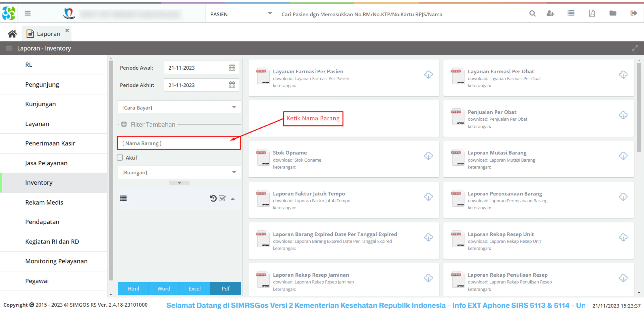644x312 pixels.
Task: Download Laporan Mutasi Barang report
Action: (x=623, y=156)
